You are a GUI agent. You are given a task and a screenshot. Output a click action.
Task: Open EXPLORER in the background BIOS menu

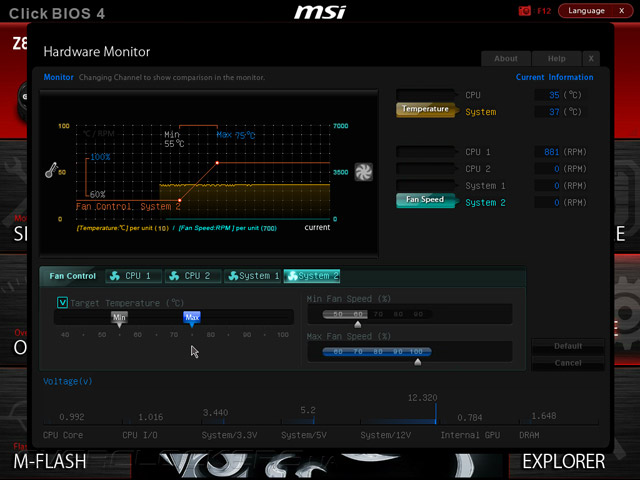click(564, 462)
